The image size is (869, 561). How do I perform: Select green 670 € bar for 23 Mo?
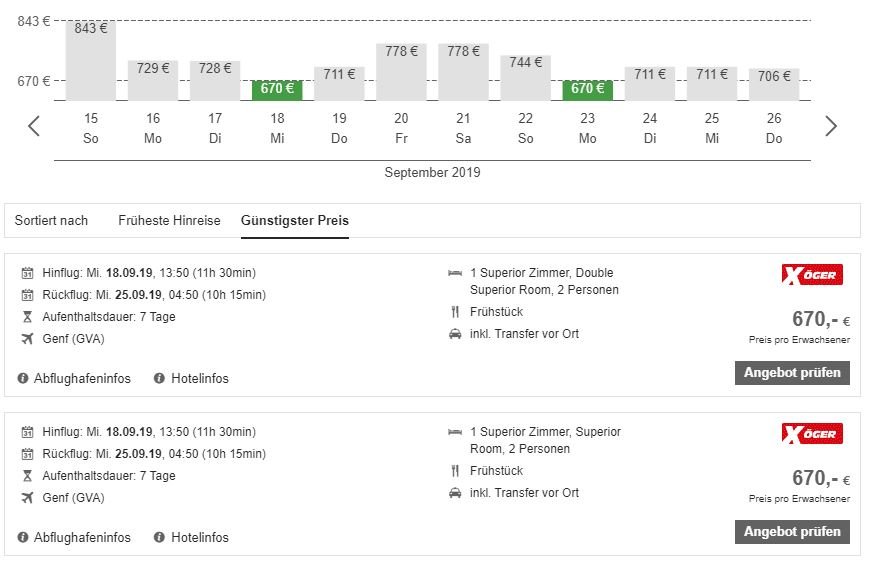[x=587, y=89]
